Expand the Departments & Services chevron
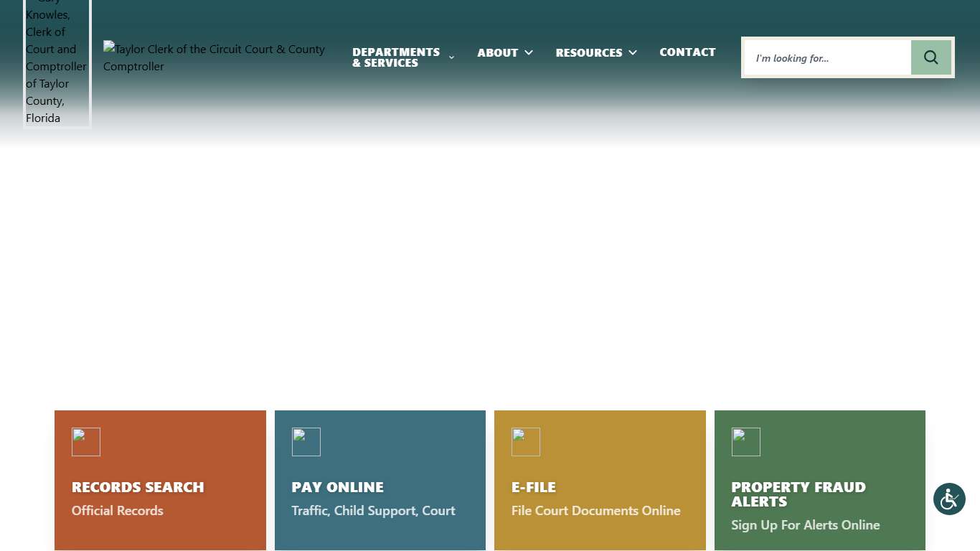Image resolution: width=980 pixels, height=551 pixels. pyautogui.click(x=451, y=57)
